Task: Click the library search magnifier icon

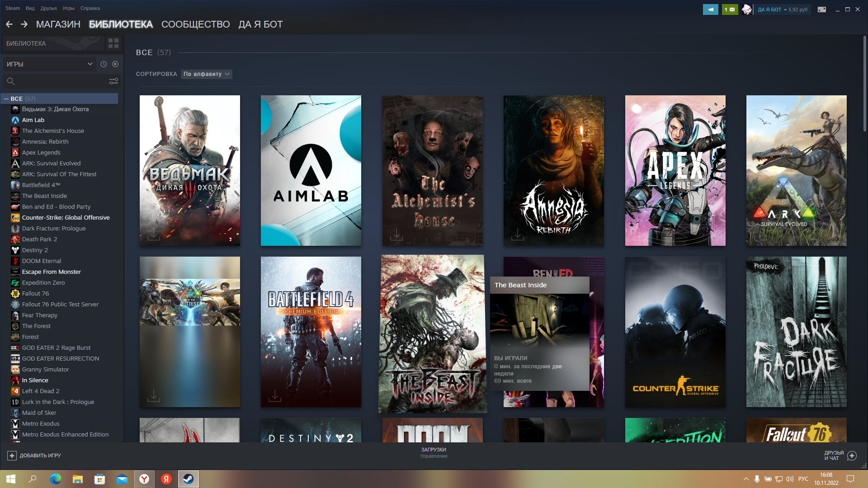Action: (x=11, y=81)
